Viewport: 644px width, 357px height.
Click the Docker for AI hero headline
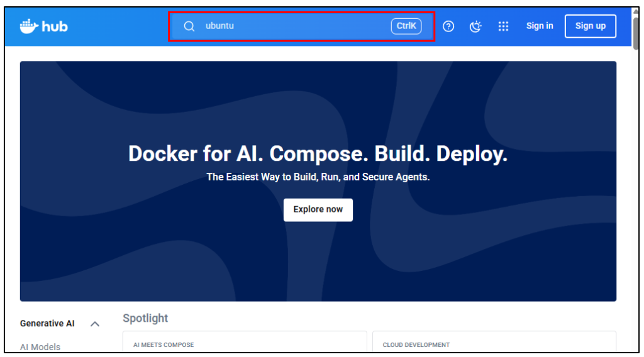[318, 154]
